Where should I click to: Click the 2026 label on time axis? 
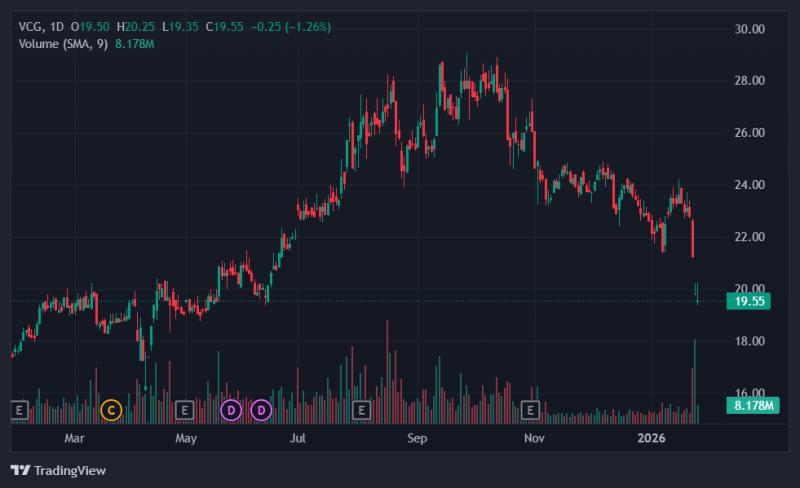pos(652,438)
